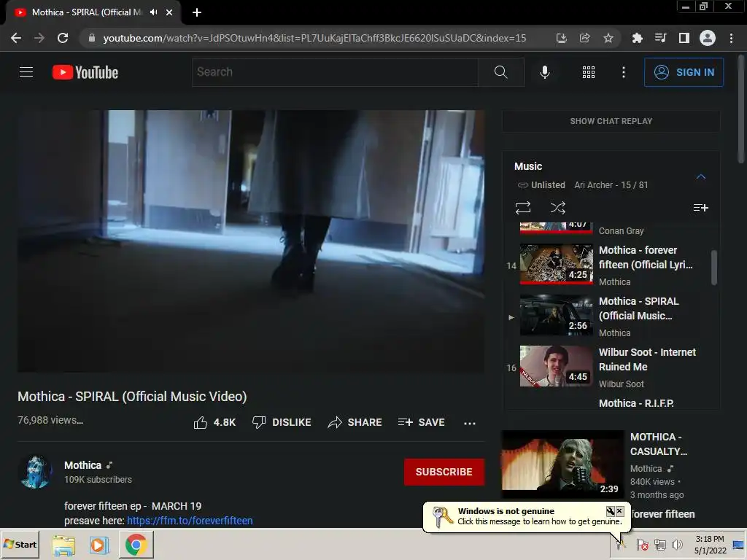
Task: Open Mothica - R.I.F.P. playlist entry
Action: pyautogui.click(x=636, y=403)
